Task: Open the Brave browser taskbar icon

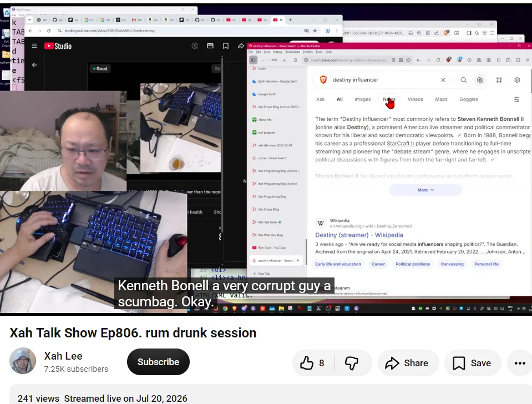Action: point(234,309)
